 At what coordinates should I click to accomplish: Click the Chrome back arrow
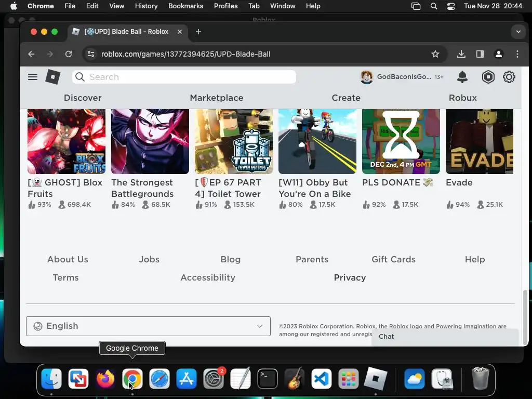pos(31,54)
